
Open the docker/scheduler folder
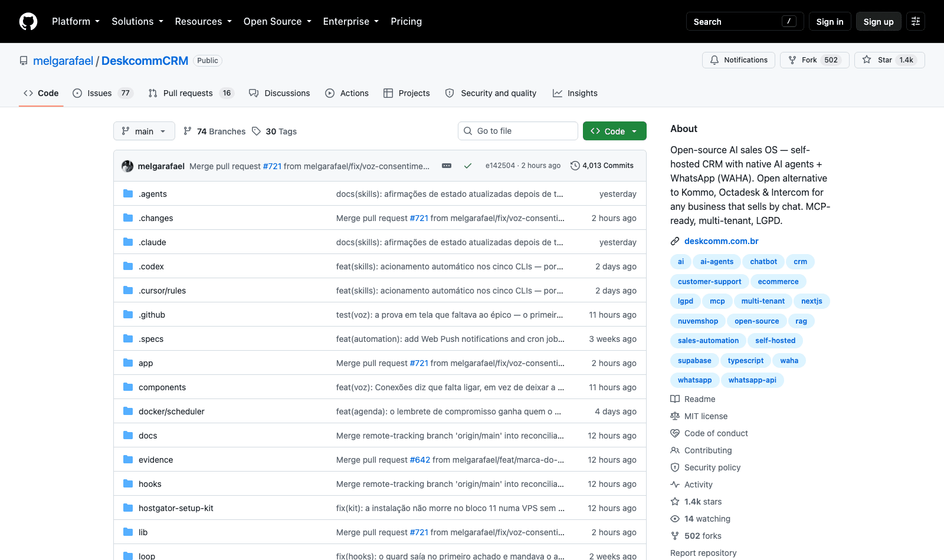coord(172,411)
